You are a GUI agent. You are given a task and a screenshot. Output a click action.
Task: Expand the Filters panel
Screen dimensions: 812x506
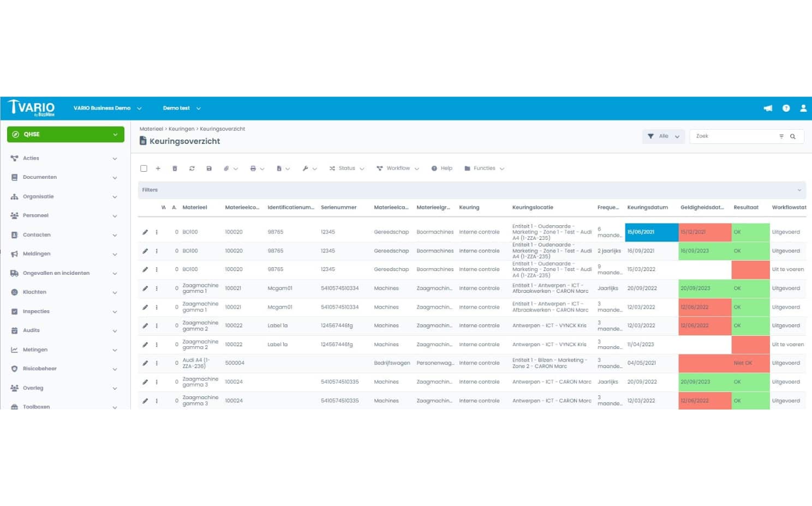pyautogui.click(x=471, y=190)
